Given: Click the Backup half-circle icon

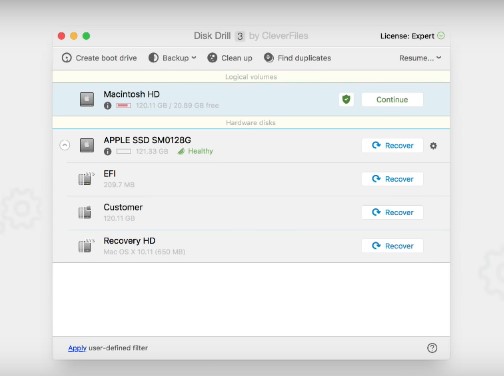Looking at the screenshot, I should [x=153, y=58].
